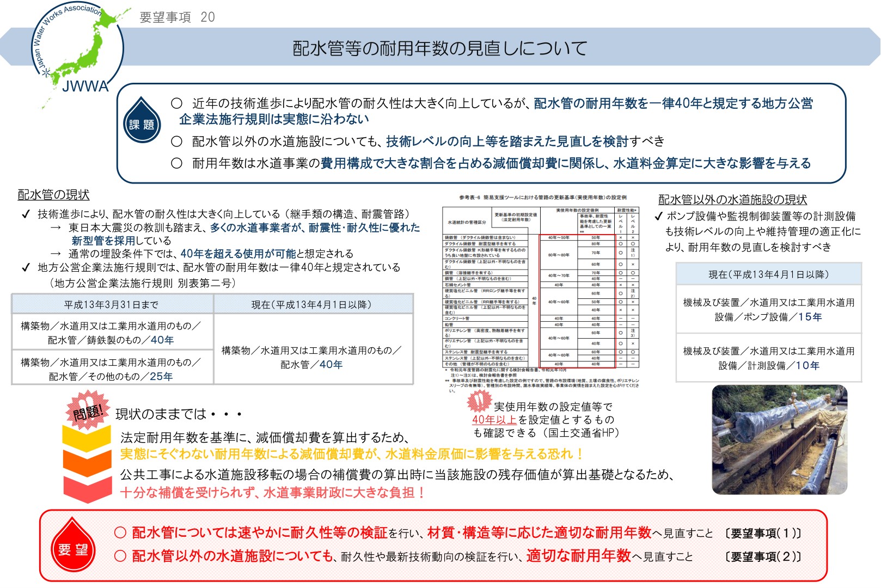The image size is (881, 588).
Task: Click the ポンプ設備/15年 table cell
Action: click(x=768, y=309)
